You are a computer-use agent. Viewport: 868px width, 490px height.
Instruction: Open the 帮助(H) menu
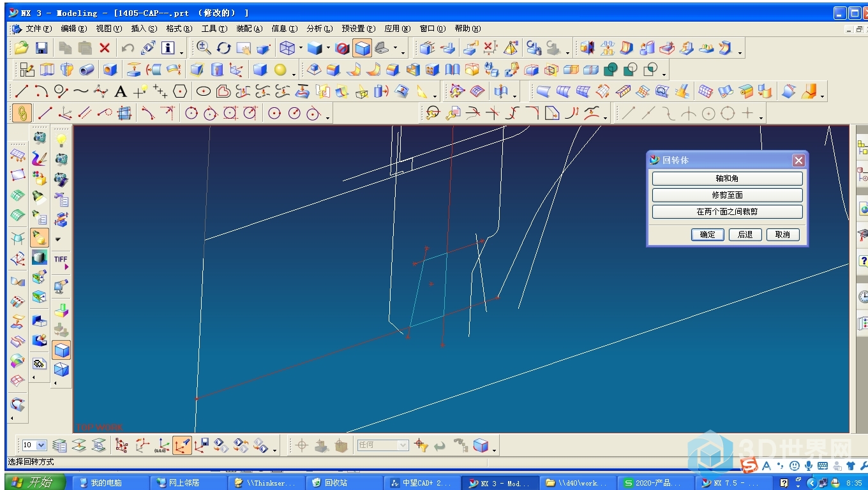pos(468,29)
